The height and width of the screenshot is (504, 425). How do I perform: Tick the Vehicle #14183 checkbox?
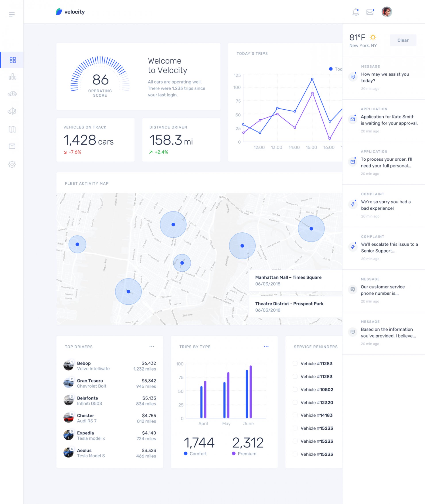pos(295,415)
